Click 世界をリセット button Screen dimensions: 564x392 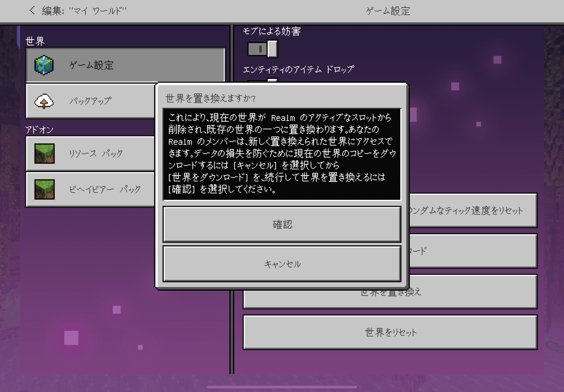point(390,332)
